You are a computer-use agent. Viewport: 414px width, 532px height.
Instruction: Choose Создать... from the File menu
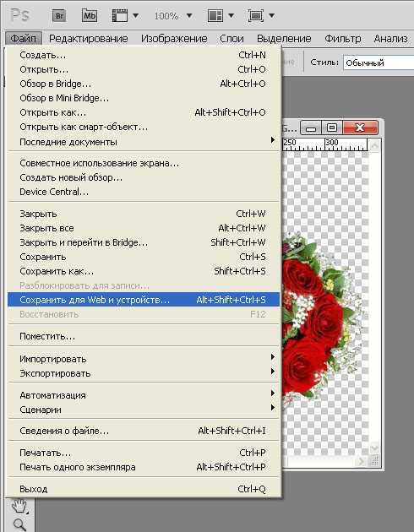pos(144,55)
